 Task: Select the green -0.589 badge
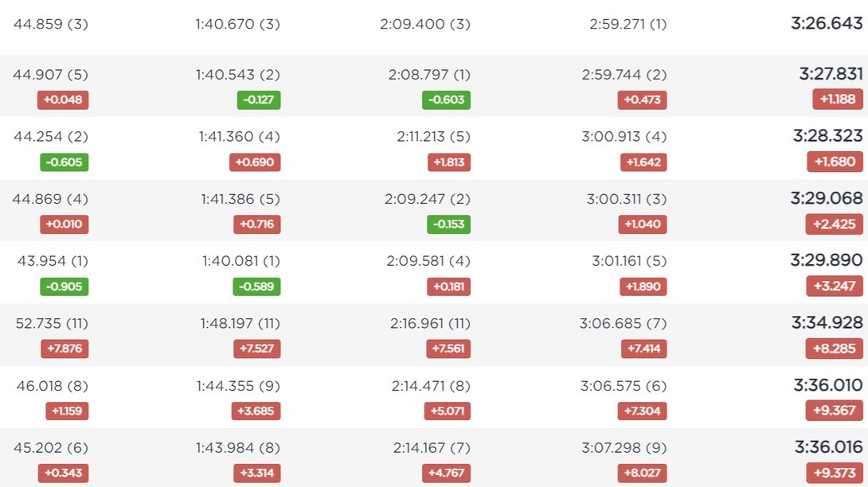tap(256, 286)
